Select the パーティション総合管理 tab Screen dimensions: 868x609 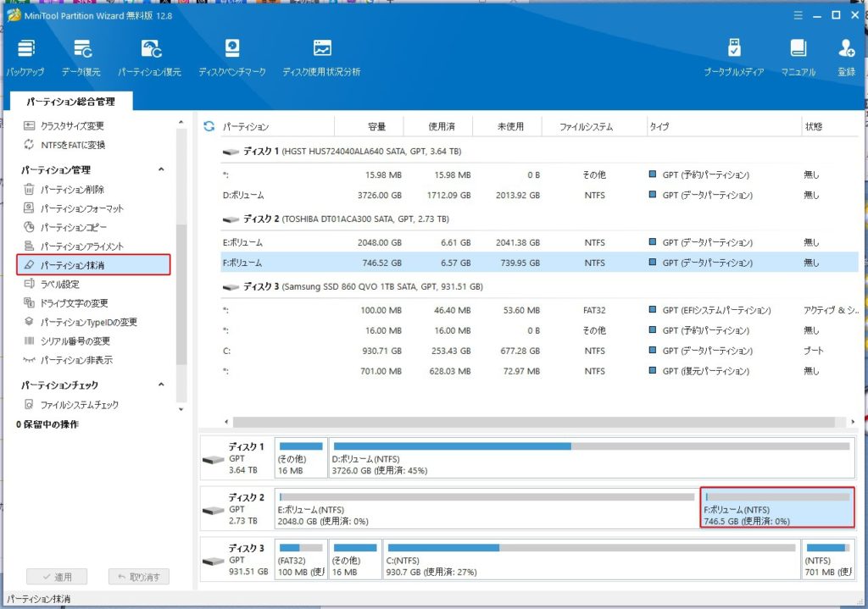click(70, 102)
